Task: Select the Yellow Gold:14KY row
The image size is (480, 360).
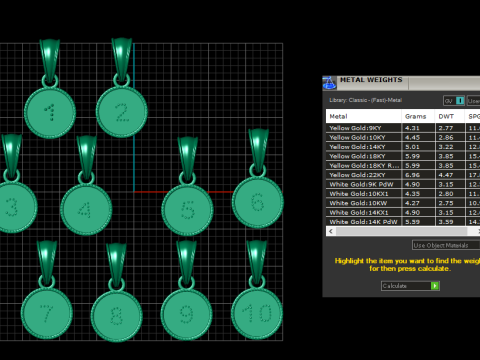Action: 403,147
